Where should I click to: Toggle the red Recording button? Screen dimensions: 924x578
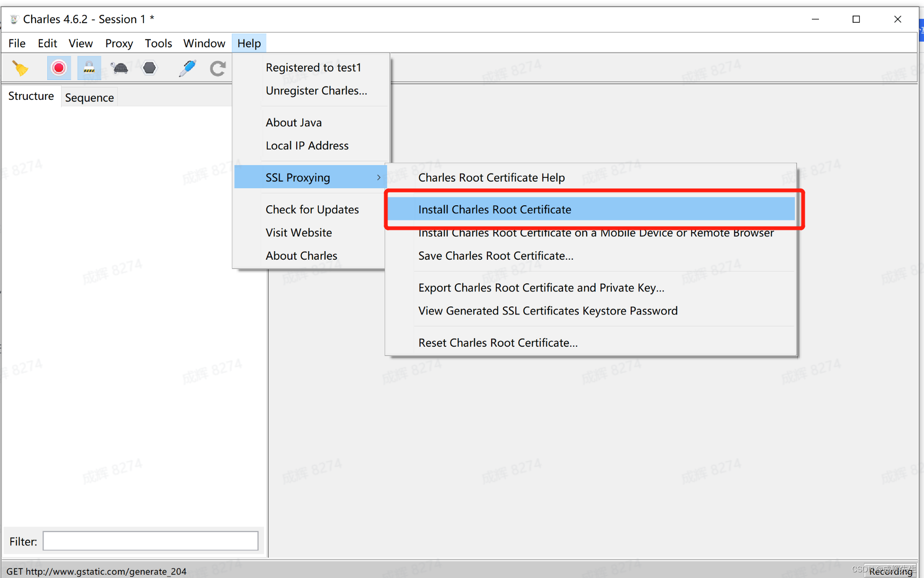(x=59, y=68)
